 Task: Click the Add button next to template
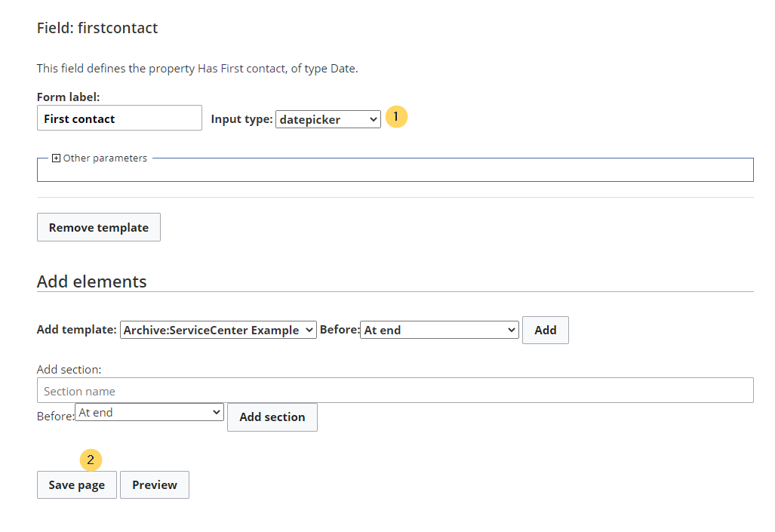[x=545, y=330]
